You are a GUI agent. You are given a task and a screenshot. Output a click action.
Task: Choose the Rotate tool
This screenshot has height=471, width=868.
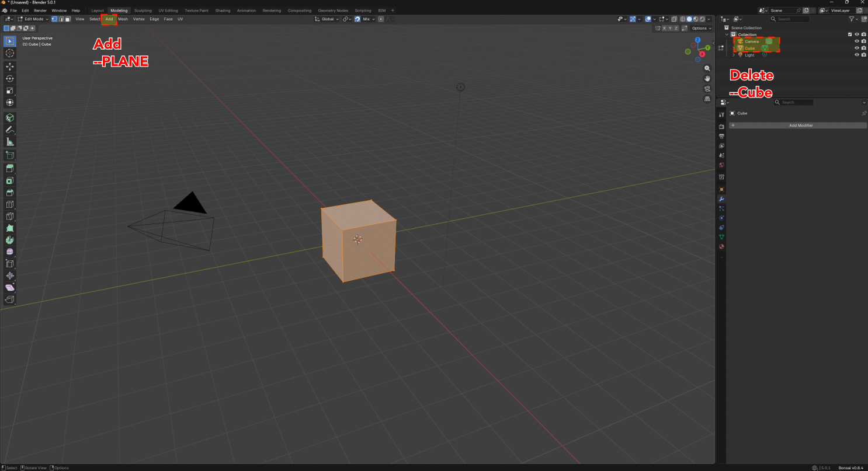click(x=10, y=79)
